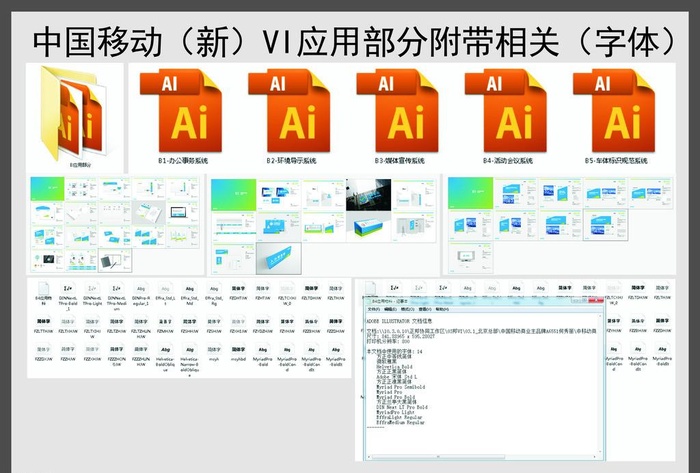Click the angled blue business card thumbnail
The width and height of the screenshot is (700, 473).
point(279,258)
